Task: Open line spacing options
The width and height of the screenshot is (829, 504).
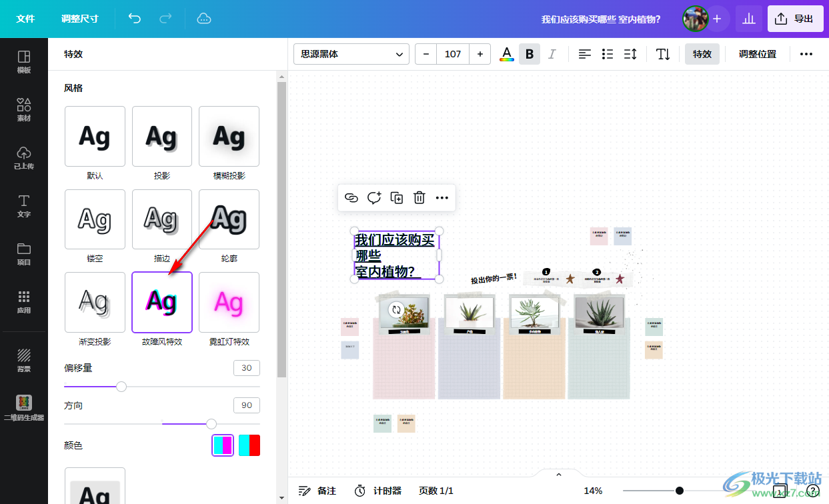Action: pyautogui.click(x=630, y=54)
